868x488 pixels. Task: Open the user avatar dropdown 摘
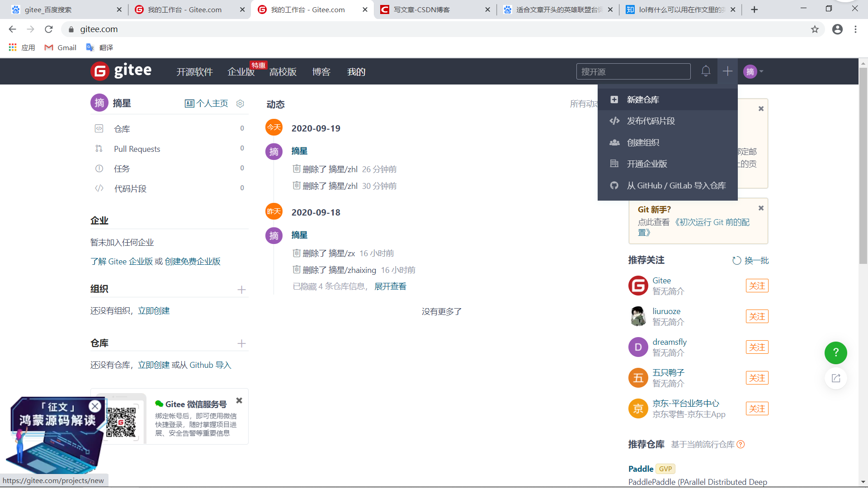[752, 71]
